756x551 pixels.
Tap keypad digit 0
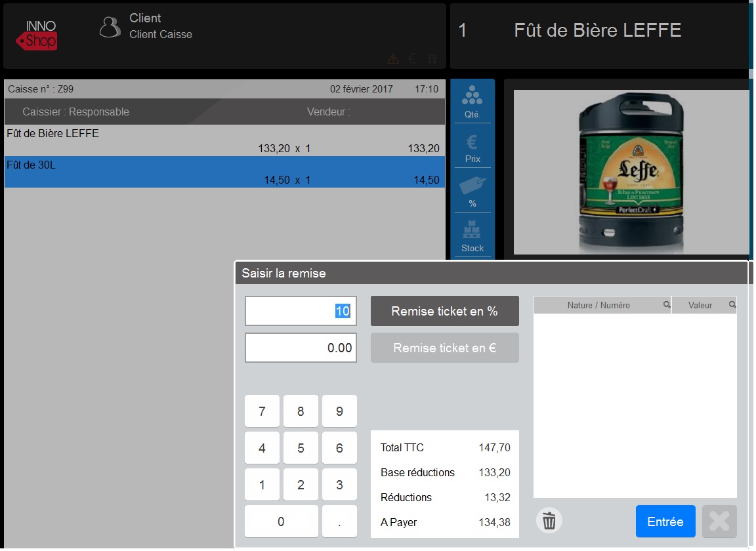point(281,521)
